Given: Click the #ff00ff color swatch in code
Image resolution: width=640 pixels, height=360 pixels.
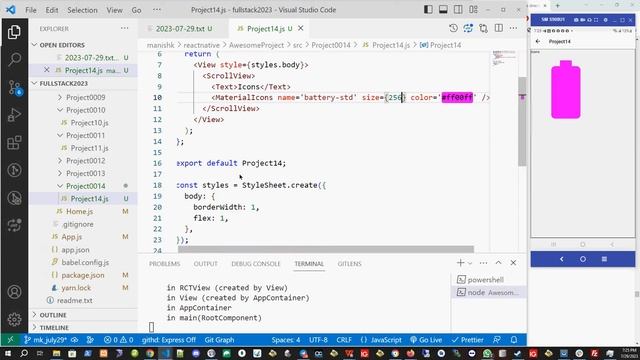Looking at the screenshot, I should tap(457, 97).
